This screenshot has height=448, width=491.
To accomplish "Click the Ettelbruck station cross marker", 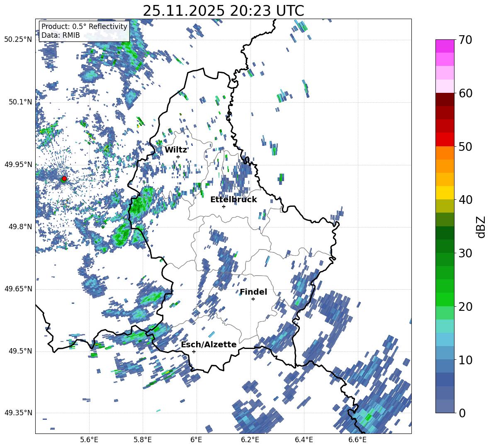I will pyautogui.click(x=224, y=206).
